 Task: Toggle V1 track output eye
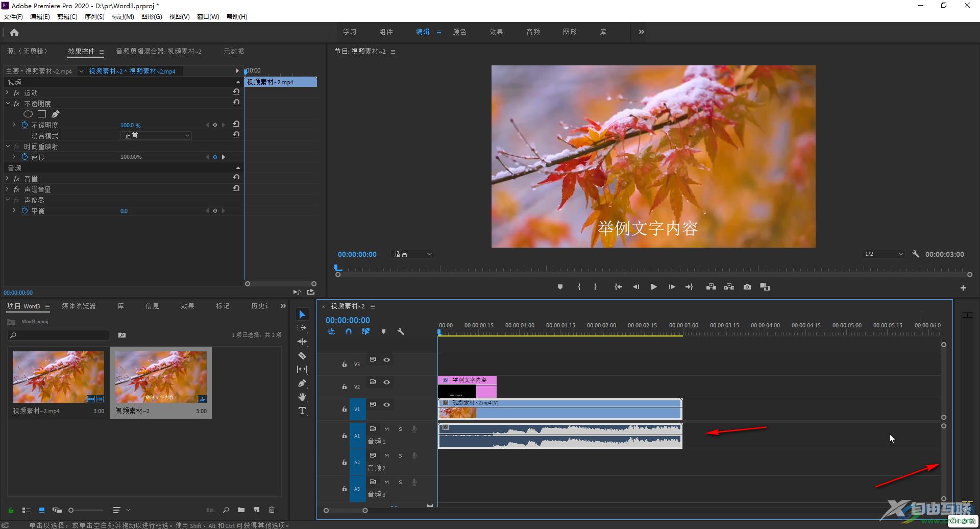387,405
